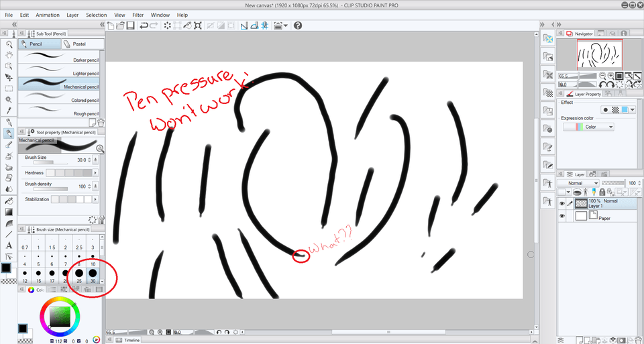644x344 pixels.
Task: Toggle Snap to Grid toolbar icon
Action: [x=265, y=26]
